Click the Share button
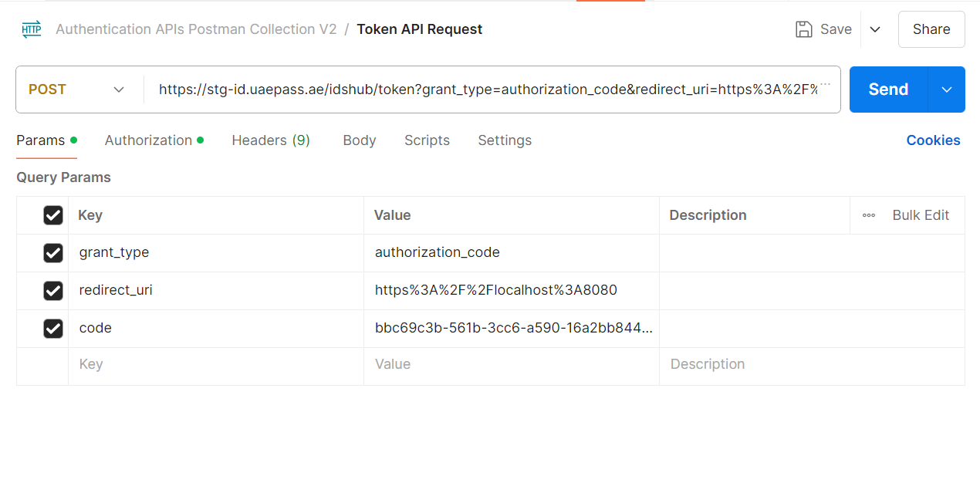The image size is (980, 493). [x=931, y=29]
